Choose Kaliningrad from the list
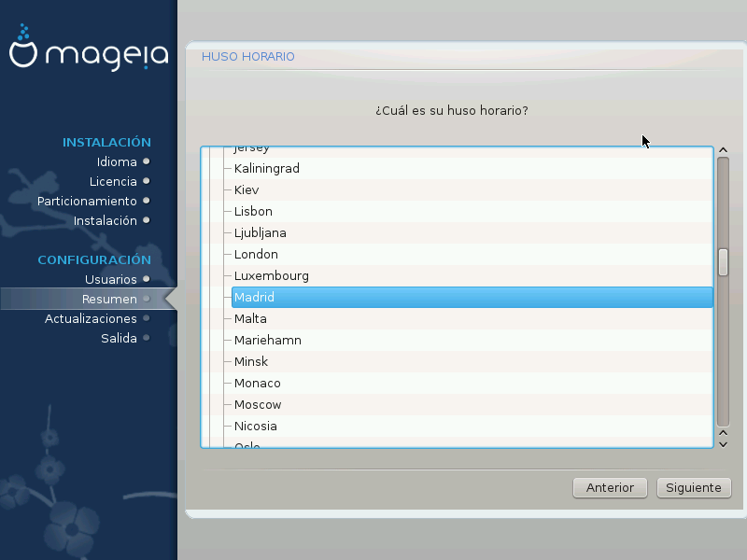Image resolution: width=747 pixels, height=560 pixels. (266, 169)
